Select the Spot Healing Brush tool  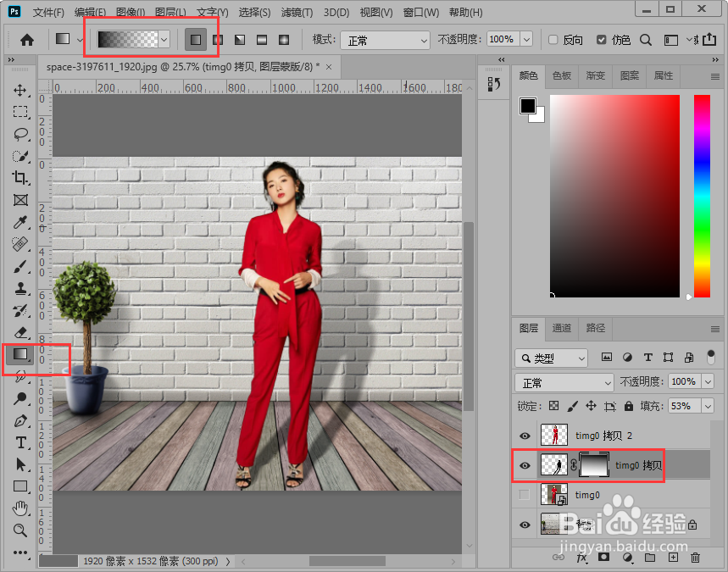pyautogui.click(x=20, y=244)
